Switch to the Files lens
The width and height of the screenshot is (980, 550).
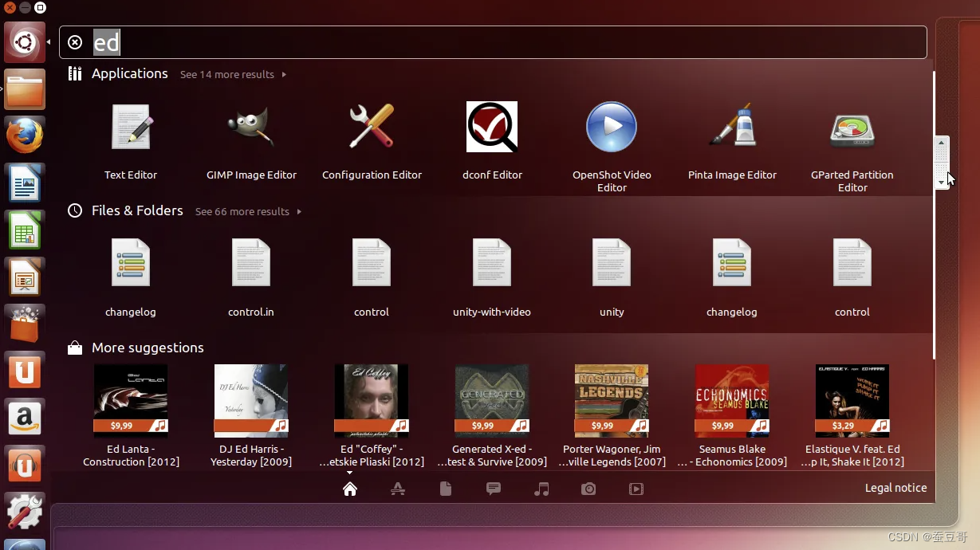coord(446,489)
